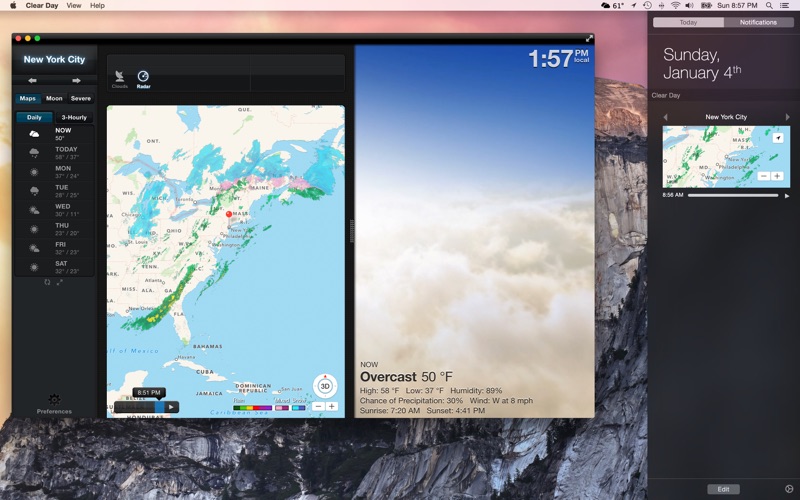Select the Radar map layer icon
800x500 pixels.
(143, 79)
